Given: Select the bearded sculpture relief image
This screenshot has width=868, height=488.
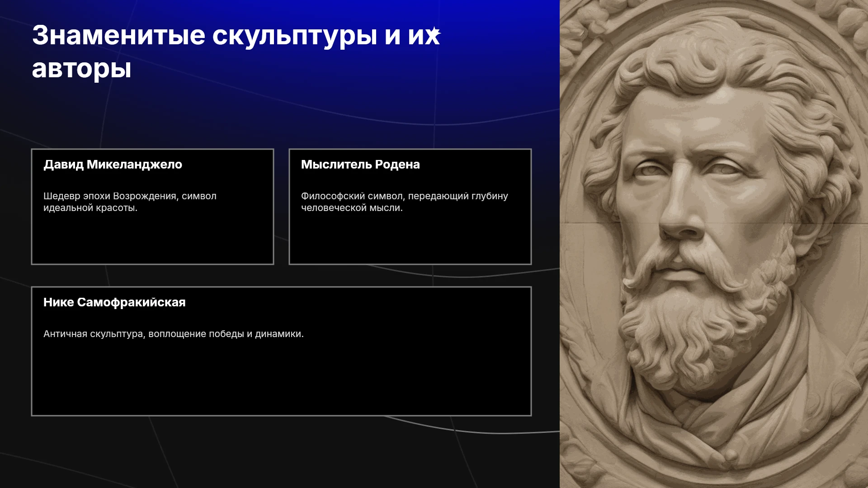Looking at the screenshot, I should pyautogui.click(x=714, y=244).
